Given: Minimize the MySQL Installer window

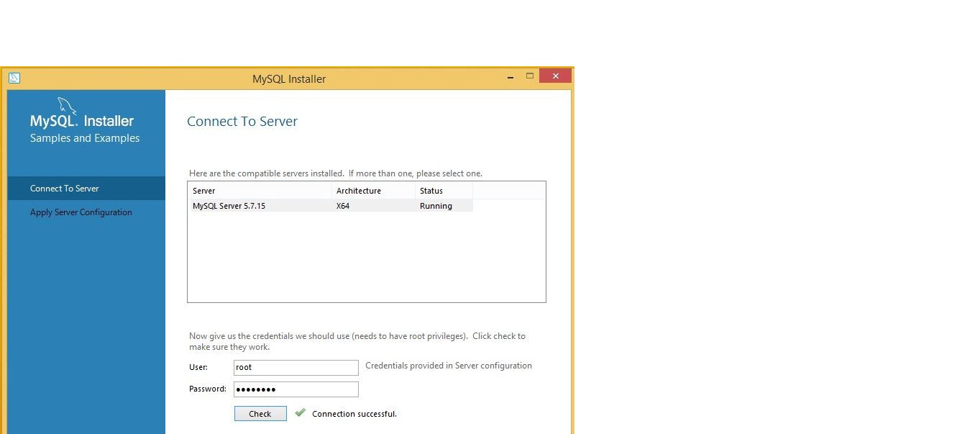Looking at the screenshot, I should (x=510, y=77).
